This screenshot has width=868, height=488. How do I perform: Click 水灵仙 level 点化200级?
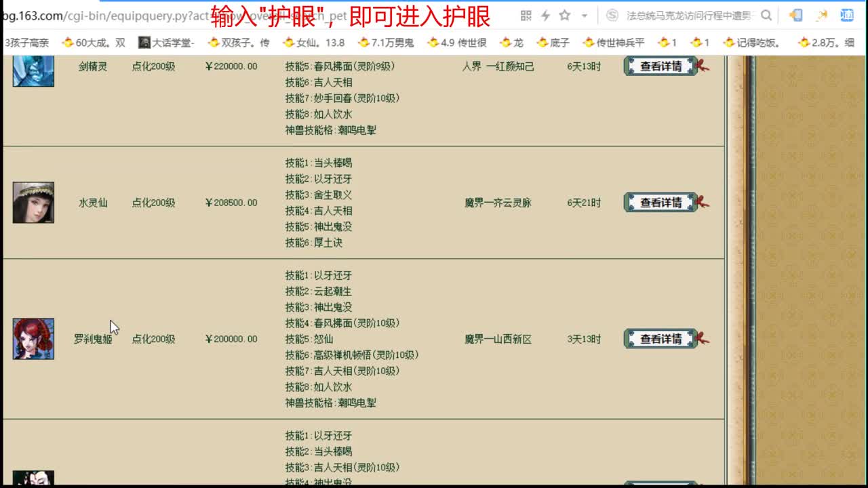[153, 203]
